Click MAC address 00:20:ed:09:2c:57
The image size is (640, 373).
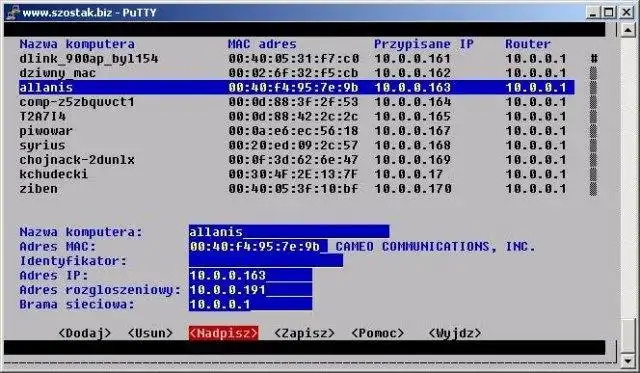293,145
